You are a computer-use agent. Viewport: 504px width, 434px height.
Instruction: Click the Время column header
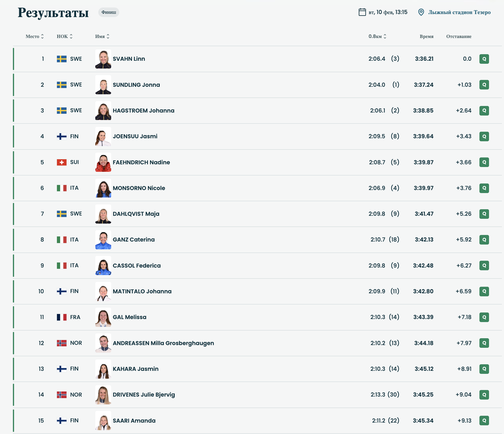tap(426, 37)
